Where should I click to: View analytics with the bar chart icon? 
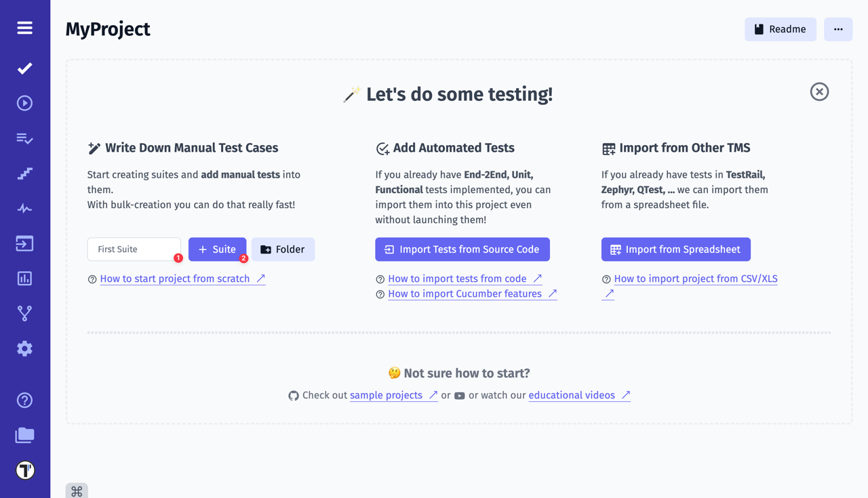point(24,278)
